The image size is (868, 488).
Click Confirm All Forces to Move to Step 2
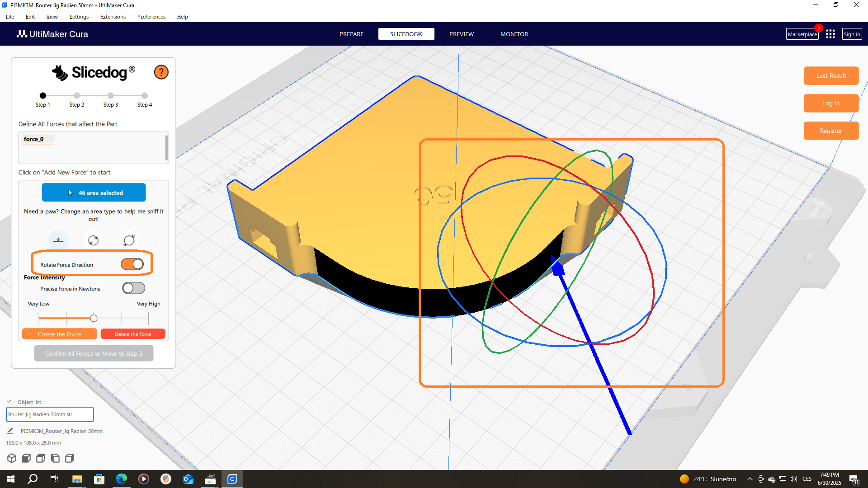point(94,353)
